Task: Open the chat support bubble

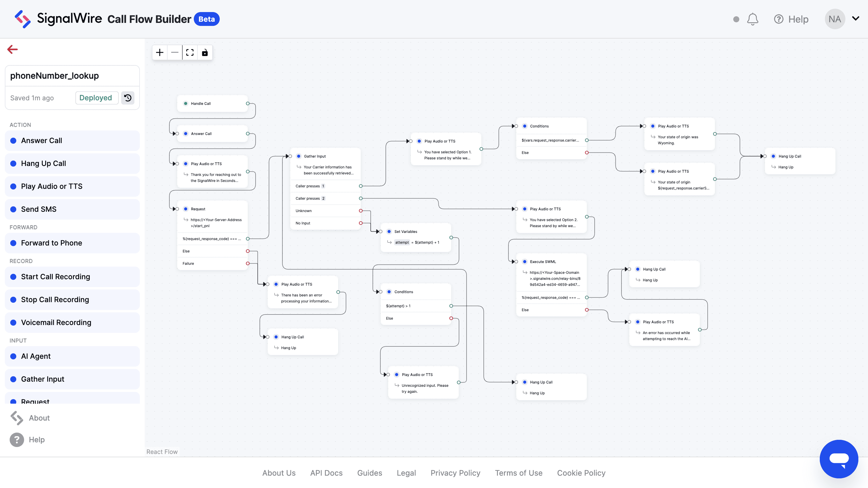Action: (x=839, y=459)
